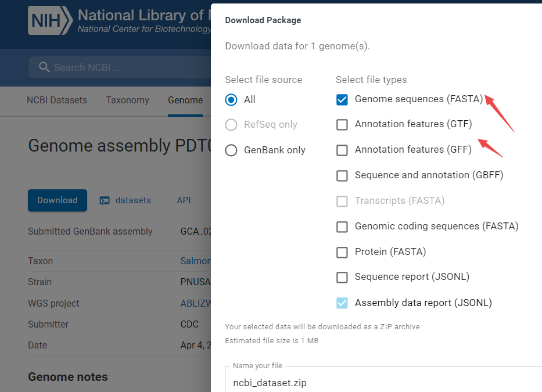Click the Name your file field
This screenshot has height=392, width=542.
(383, 383)
